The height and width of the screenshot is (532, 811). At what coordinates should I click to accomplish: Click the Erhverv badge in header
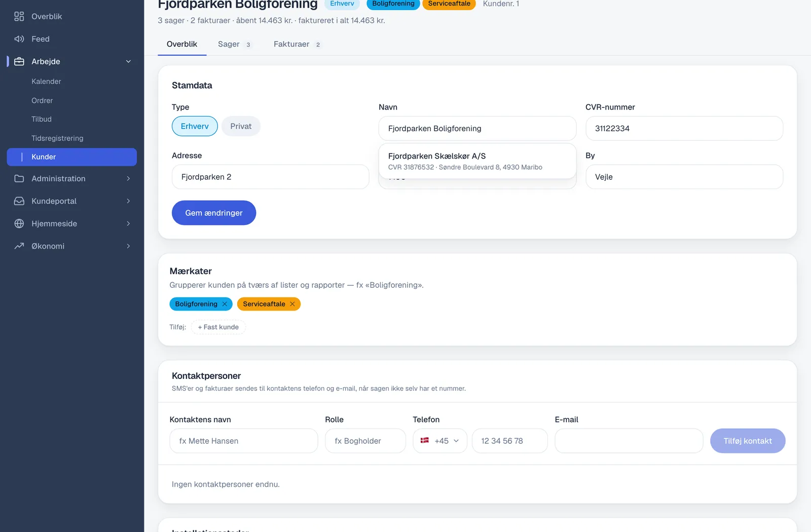pyautogui.click(x=342, y=4)
